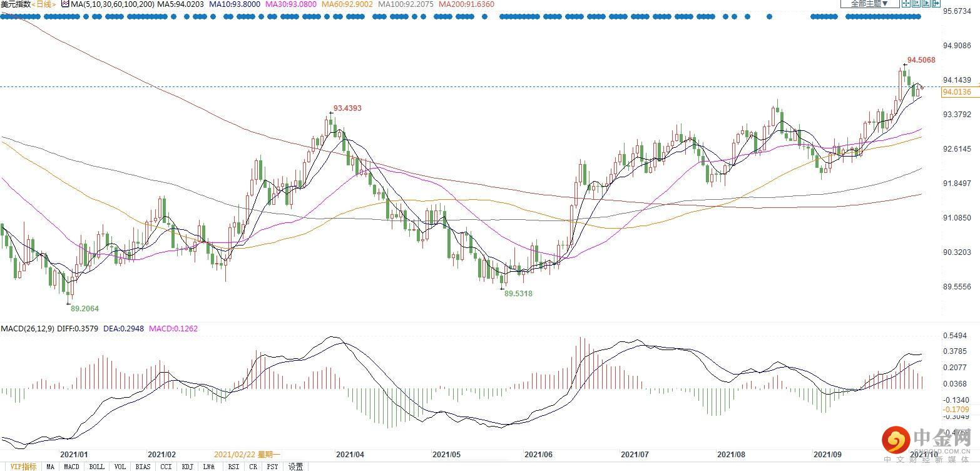Click the 2021/07 date label

coord(635,454)
